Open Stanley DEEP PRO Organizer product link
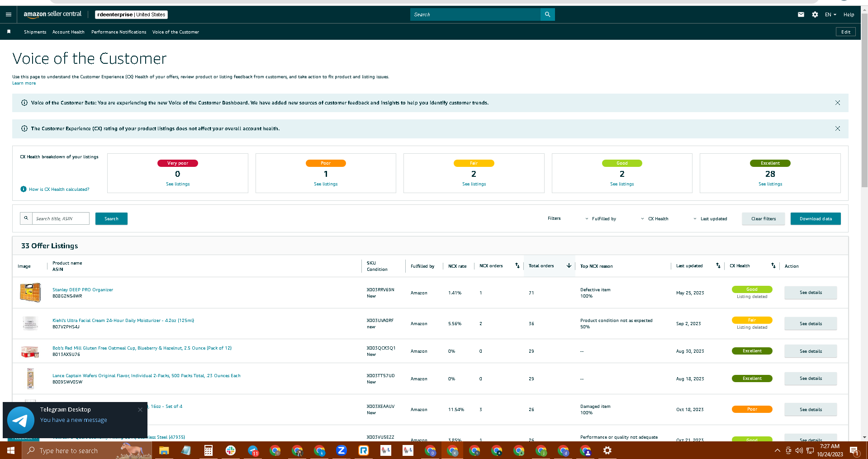 pyautogui.click(x=83, y=290)
